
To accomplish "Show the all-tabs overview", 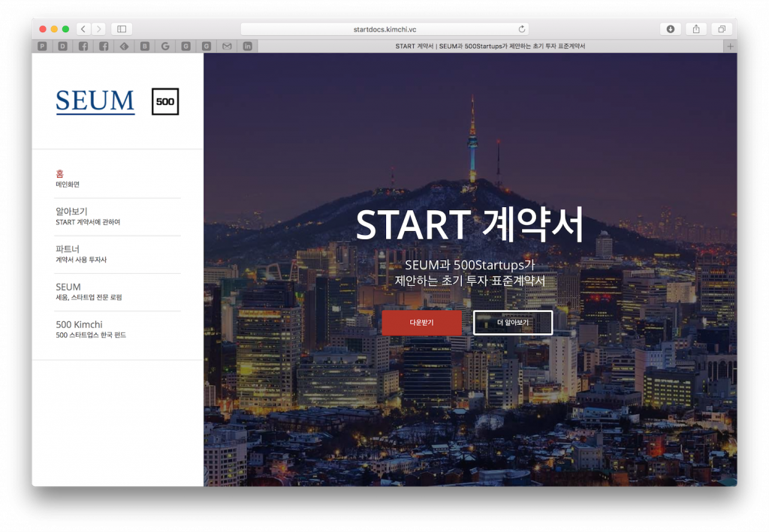I will click(722, 29).
